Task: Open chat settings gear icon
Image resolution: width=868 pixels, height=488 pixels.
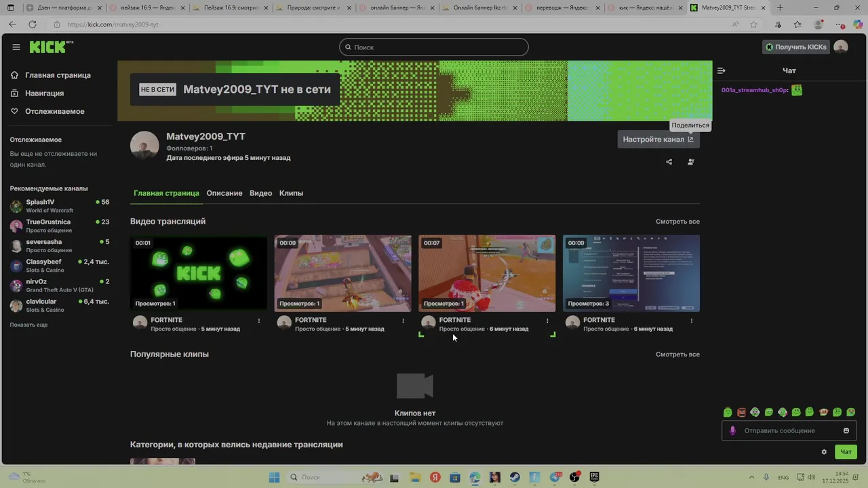Action: tap(824, 452)
